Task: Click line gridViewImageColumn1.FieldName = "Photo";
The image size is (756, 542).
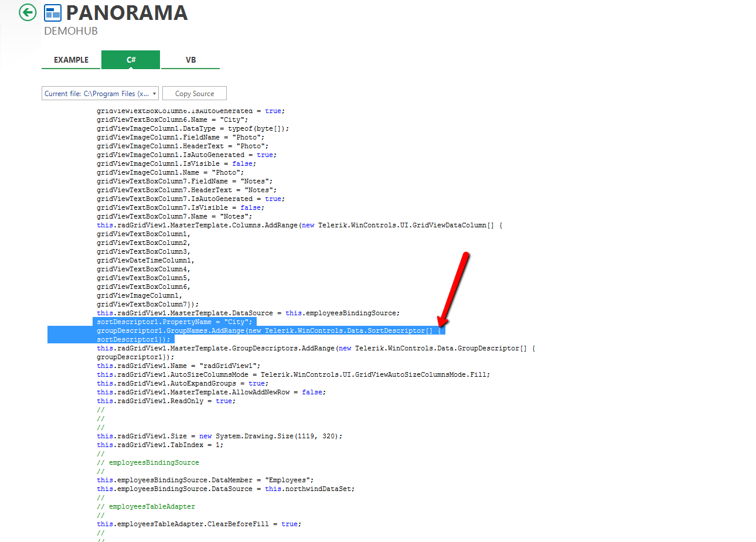Action: (181, 137)
